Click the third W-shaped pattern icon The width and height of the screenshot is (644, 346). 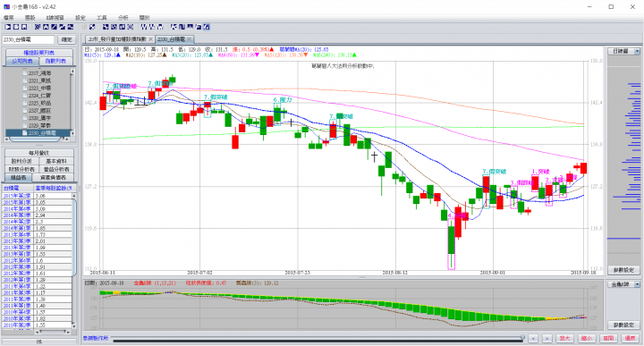160,27
